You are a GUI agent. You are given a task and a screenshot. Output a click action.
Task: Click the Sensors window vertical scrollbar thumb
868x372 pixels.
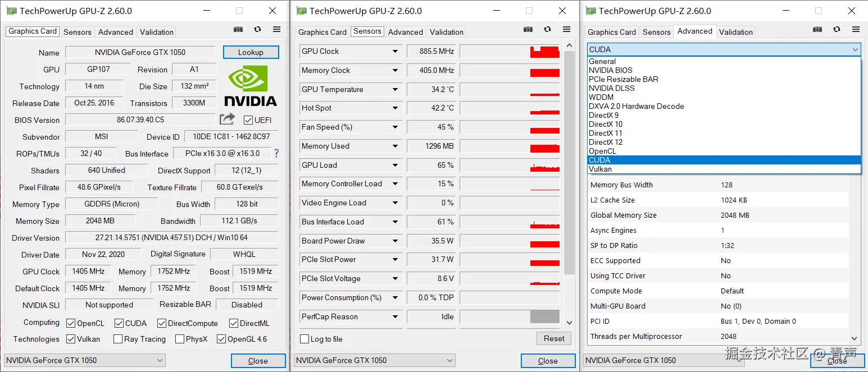point(569,163)
